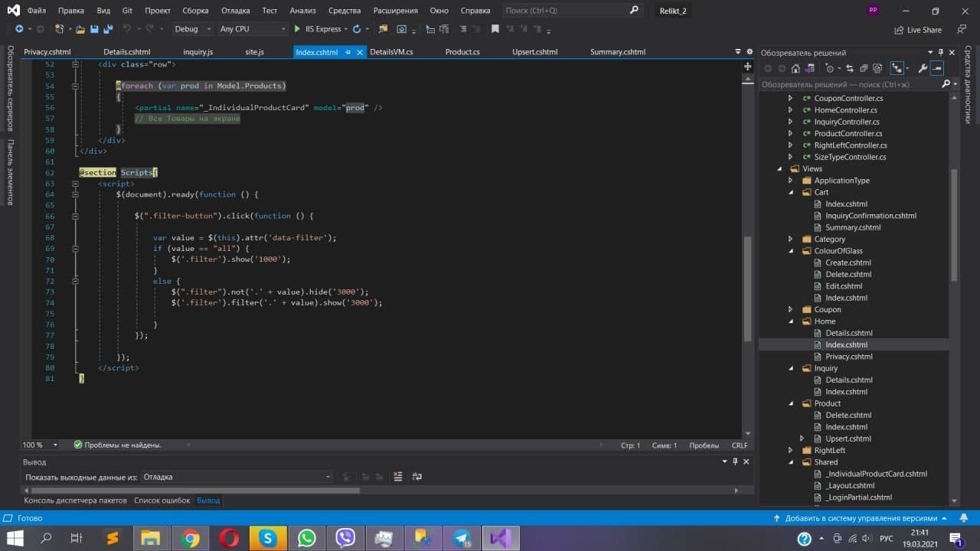Collapse the Views folder

(779, 168)
